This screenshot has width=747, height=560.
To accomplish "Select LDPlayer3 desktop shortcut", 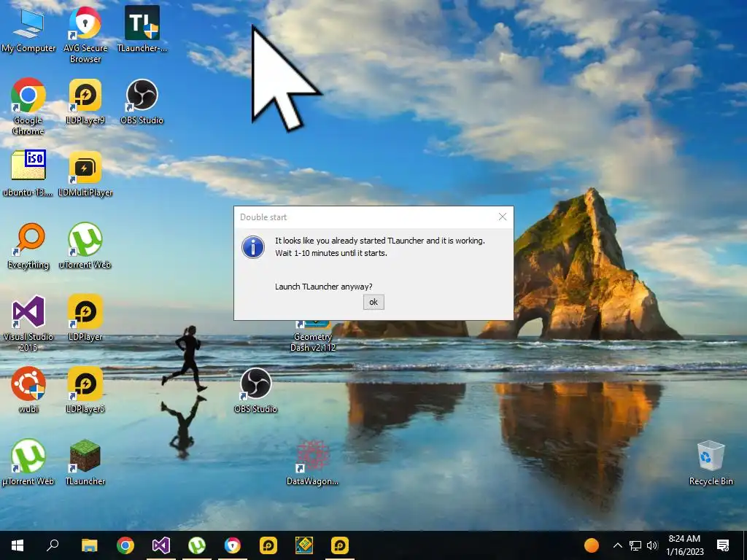I will point(85,391).
